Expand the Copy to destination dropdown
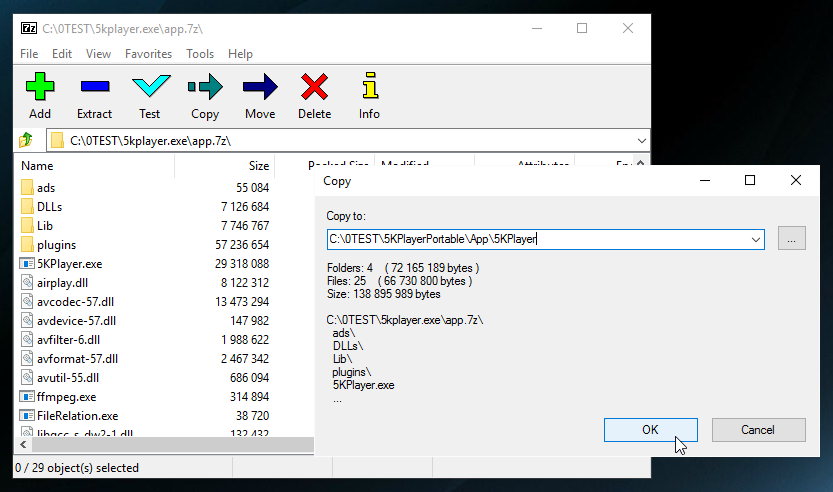Image resolution: width=833 pixels, height=492 pixels. tap(755, 240)
